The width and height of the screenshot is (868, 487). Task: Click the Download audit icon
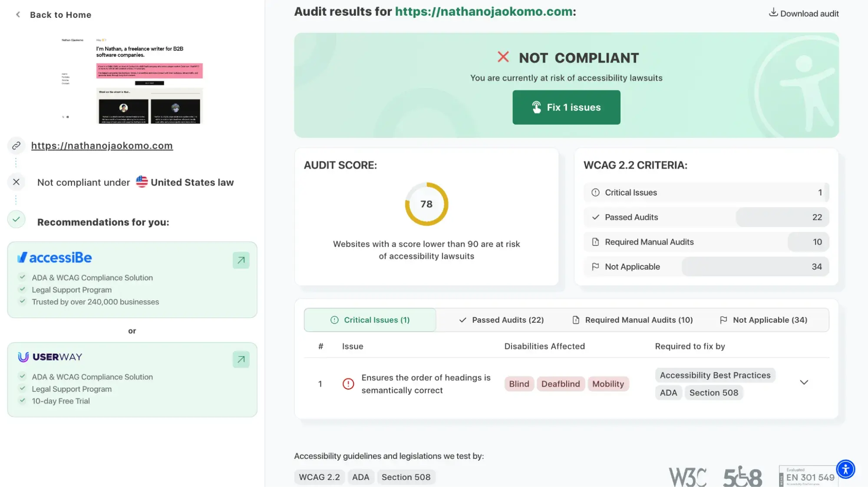point(773,13)
